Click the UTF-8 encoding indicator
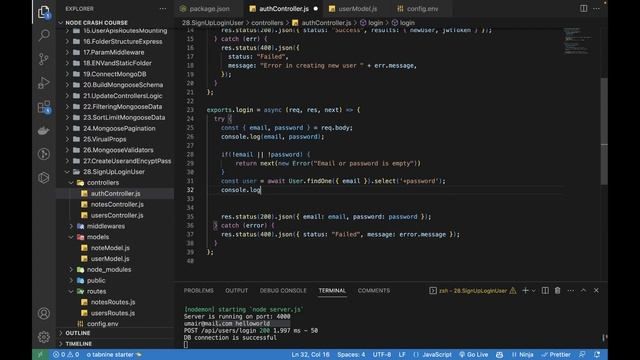Screen dimensions: 640x360 (x=382, y=355)
